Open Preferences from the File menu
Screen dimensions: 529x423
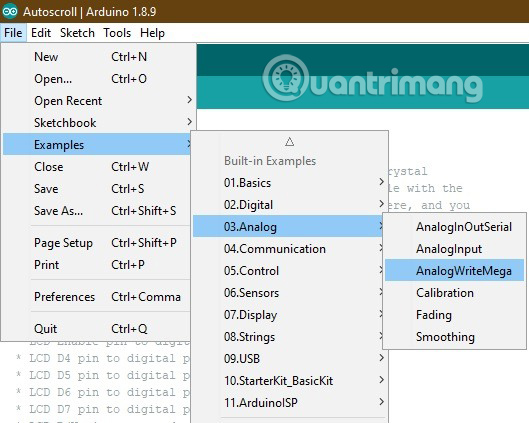pyautogui.click(x=97, y=297)
